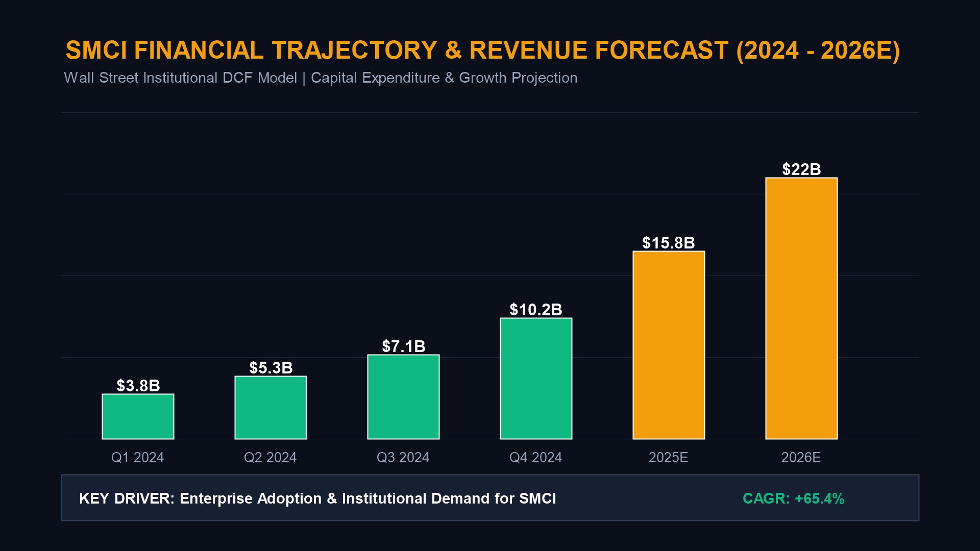The image size is (980, 551).
Task: Select the '$5.3B' data label
Action: pyautogui.click(x=271, y=368)
